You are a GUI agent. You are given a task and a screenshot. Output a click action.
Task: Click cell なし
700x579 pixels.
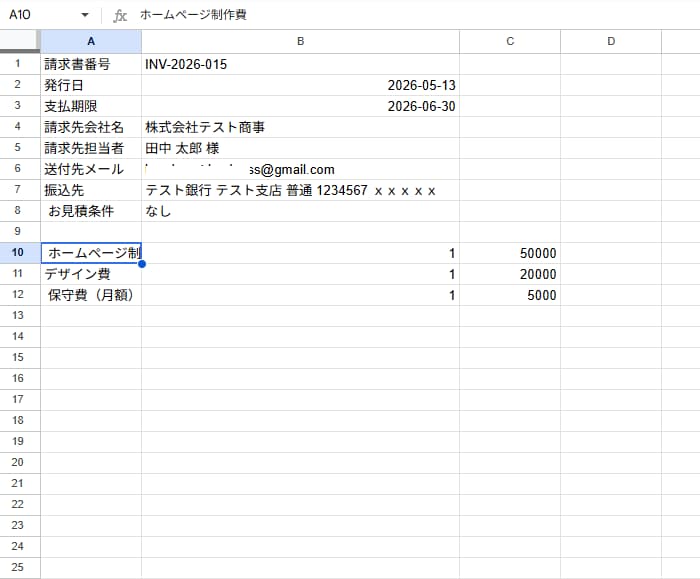coord(300,211)
